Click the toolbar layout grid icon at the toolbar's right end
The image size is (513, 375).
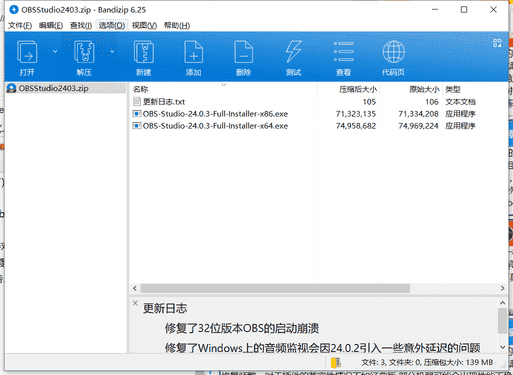(497, 43)
